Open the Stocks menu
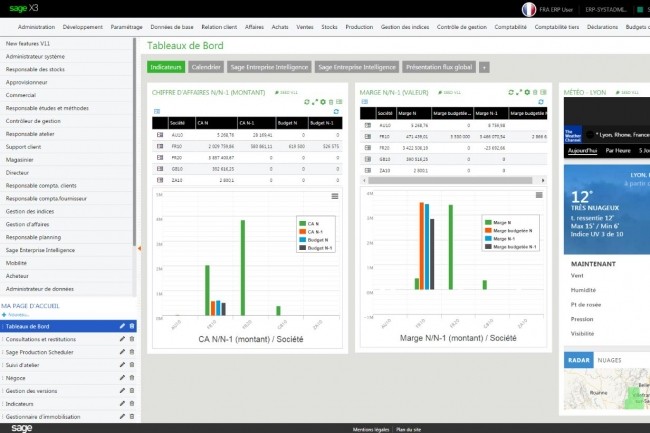Screen dimensions: 650x433 pos(329,27)
